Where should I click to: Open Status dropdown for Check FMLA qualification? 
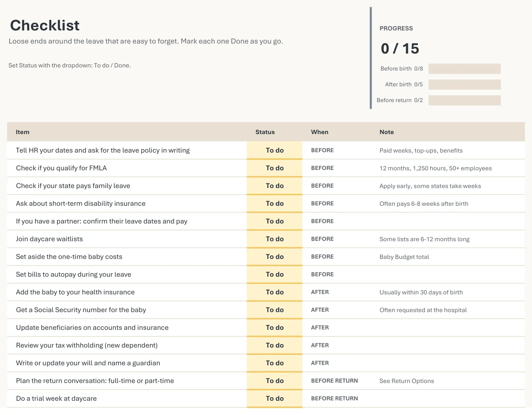(274, 168)
